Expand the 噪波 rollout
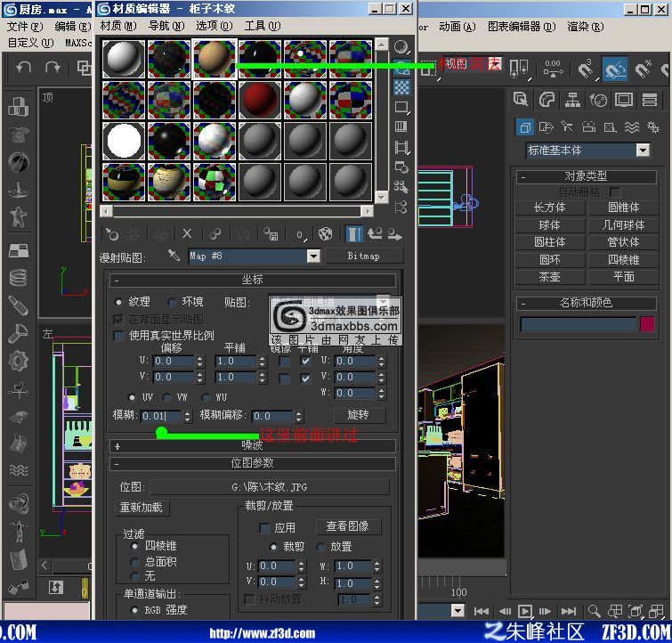672x643 pixels. click(252, 445)
